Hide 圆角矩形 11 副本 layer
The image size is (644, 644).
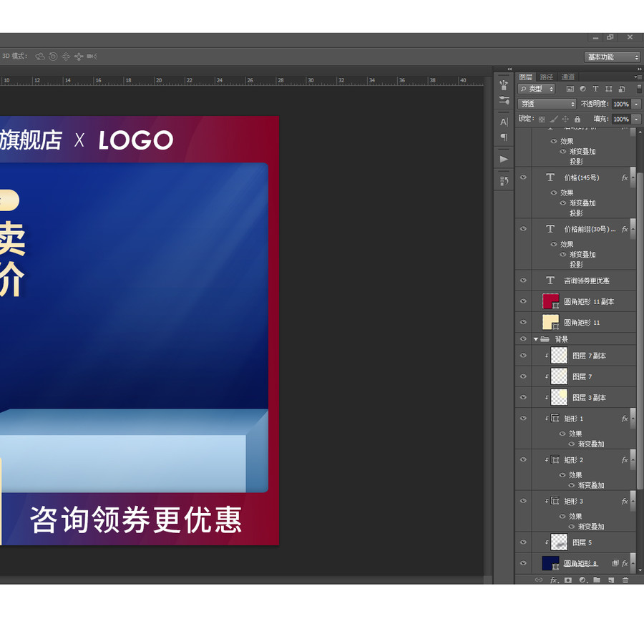point(523,301)
